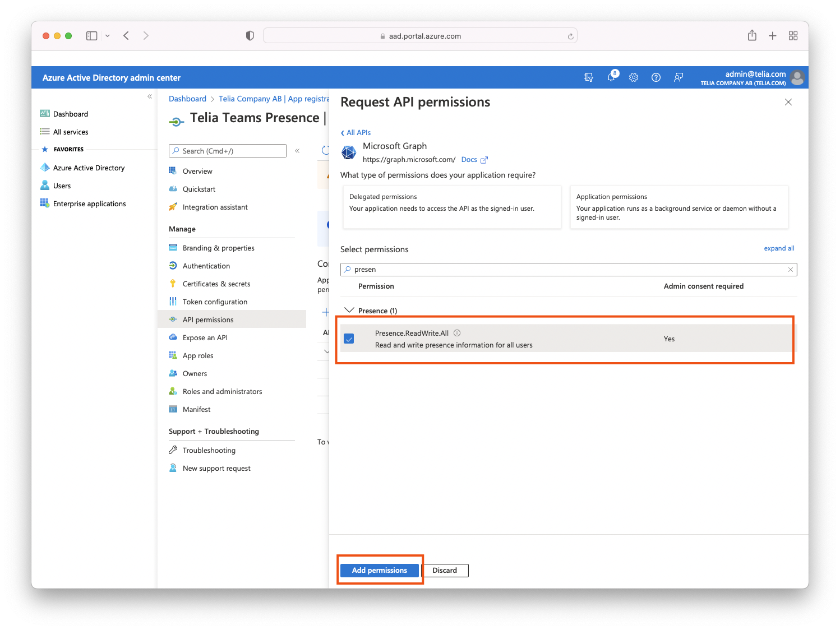This screenshot has width=840, height=630.
Task: Clear the permission search field with X
Action: 791,270
